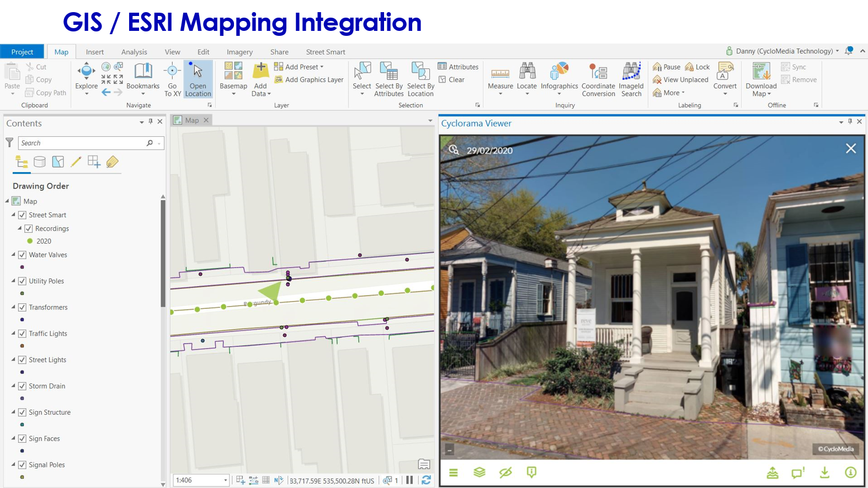Click the Clear selection button
Image resolution: width=868 pixels, height=488 pixels.
pyautogui.click(x=451, y=80)
